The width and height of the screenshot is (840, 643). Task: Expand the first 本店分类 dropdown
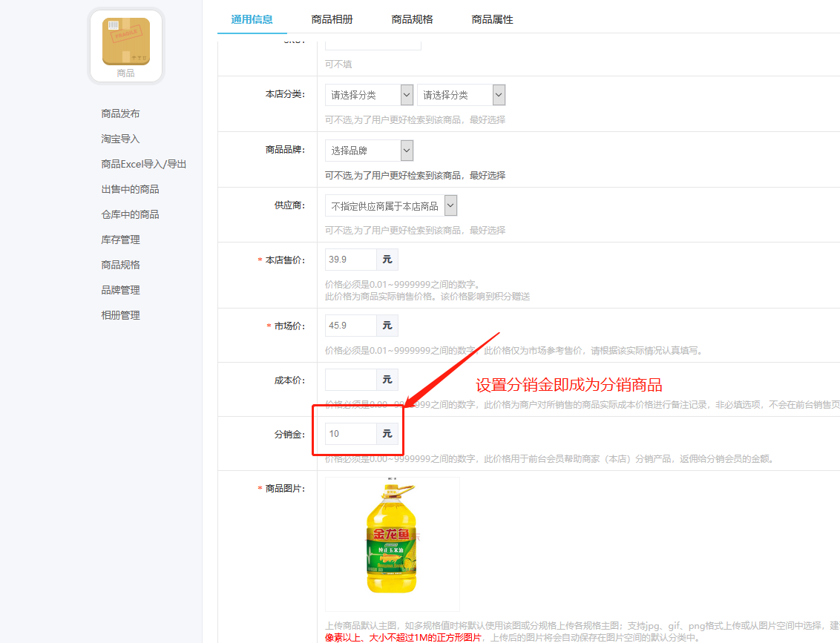click(369, 95)
